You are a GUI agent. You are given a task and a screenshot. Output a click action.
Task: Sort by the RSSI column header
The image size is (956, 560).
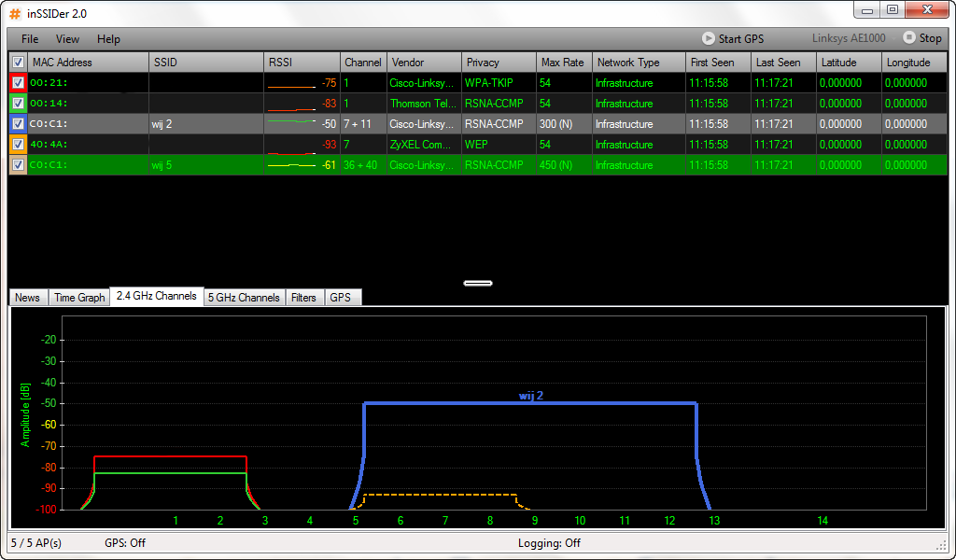[x=302, y=63]
